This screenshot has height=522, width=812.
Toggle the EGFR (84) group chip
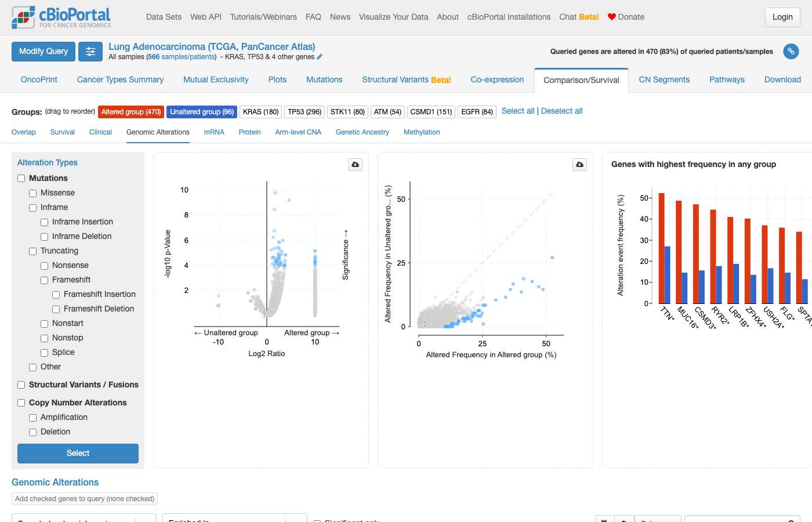click(x=477, y=112)
